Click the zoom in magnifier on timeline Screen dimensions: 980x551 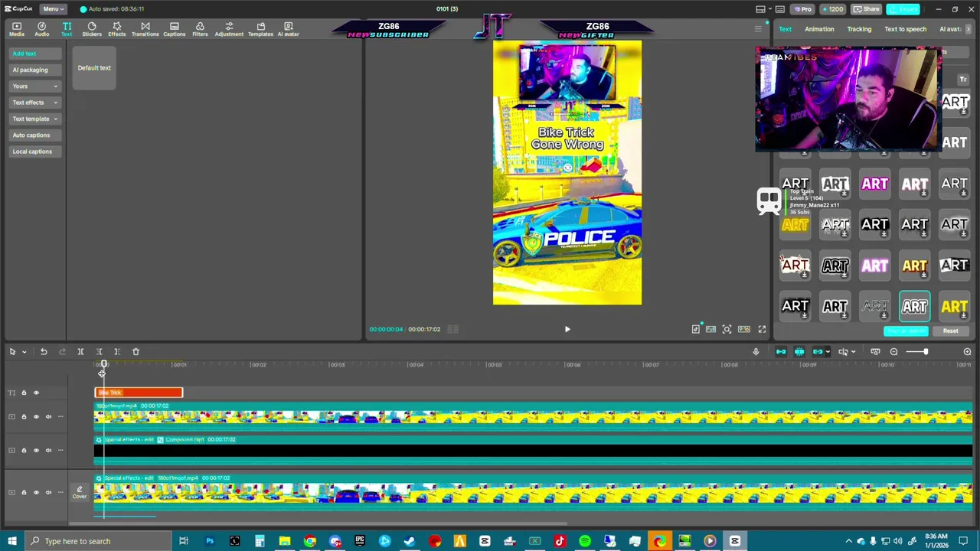pyautogui.click(x=967, y=351)
